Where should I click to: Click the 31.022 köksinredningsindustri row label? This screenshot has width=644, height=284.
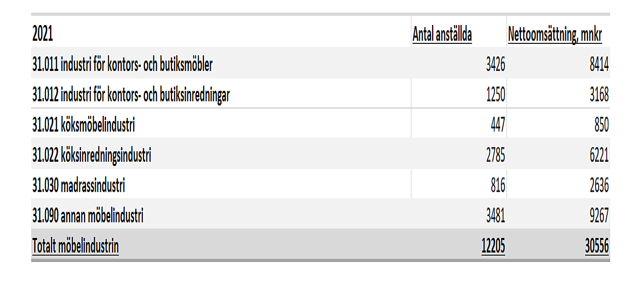point(92,156)
